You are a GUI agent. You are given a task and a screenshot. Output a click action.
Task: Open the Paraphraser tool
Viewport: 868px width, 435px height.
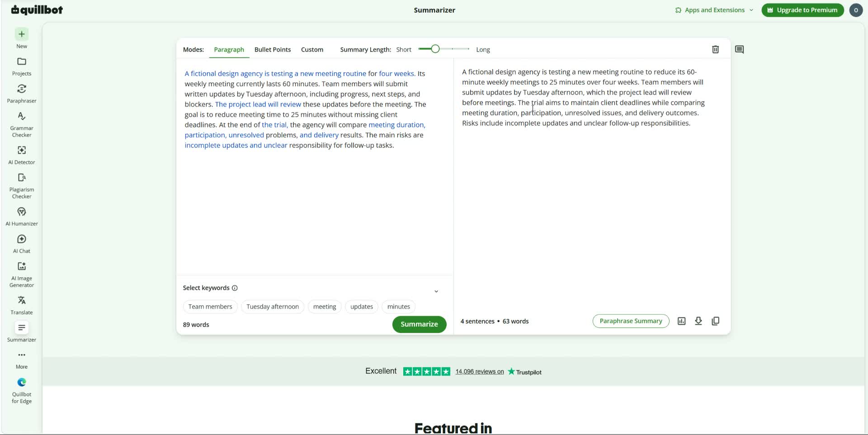click(x=21, y=94)
